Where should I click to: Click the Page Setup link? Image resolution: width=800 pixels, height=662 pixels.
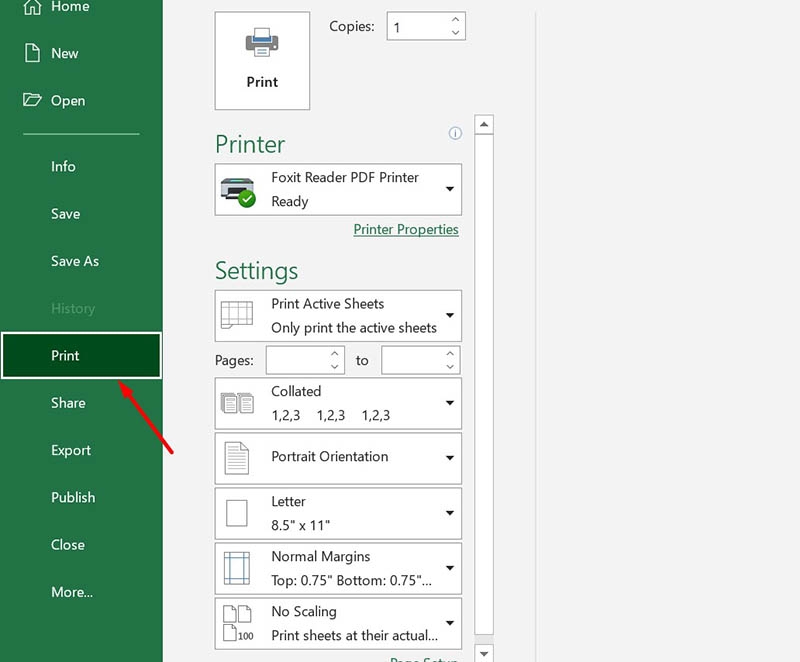(x=424, y=659)
